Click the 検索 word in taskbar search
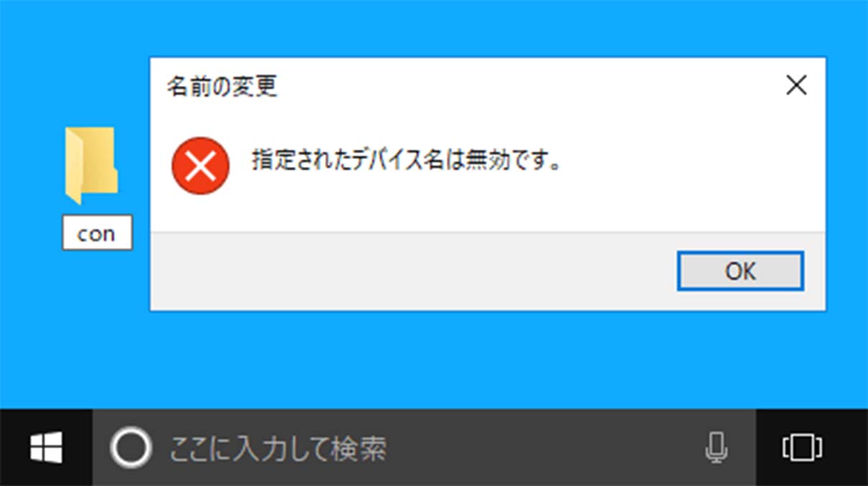Viewport: 868px width, 486px height. click(359, 449)
